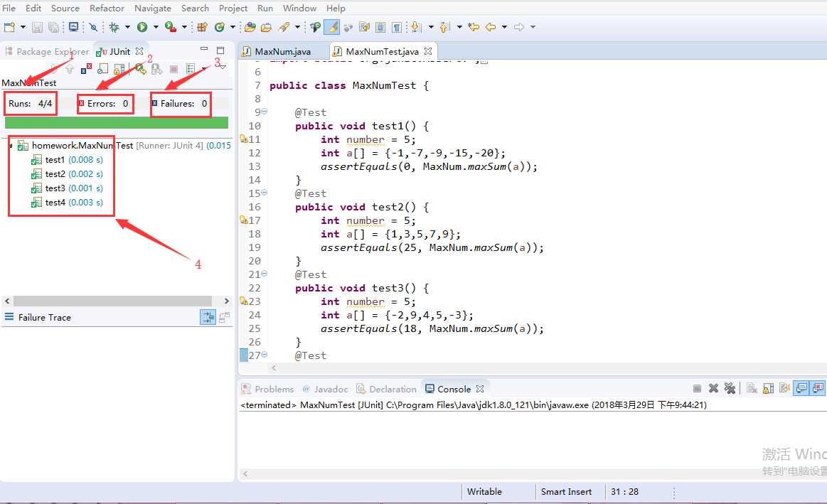
Task: Open the Debug dropdown arrow
Action: pos(127,27)
